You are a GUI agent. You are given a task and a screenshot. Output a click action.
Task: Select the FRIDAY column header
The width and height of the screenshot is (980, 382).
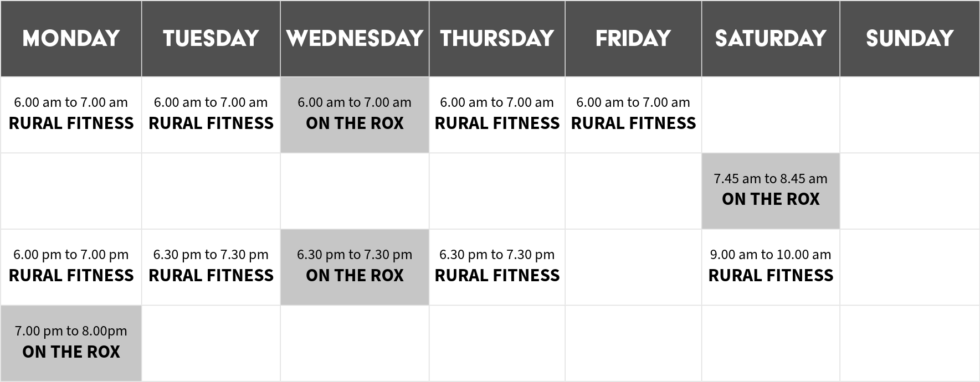[x=633, y=38]
